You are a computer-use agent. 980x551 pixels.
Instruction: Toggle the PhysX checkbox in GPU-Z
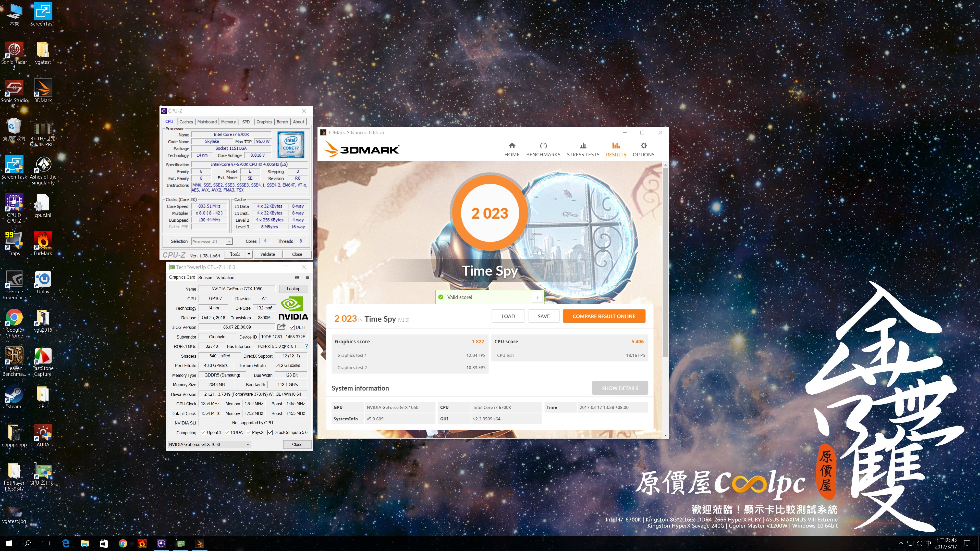[x=248, y=432]
